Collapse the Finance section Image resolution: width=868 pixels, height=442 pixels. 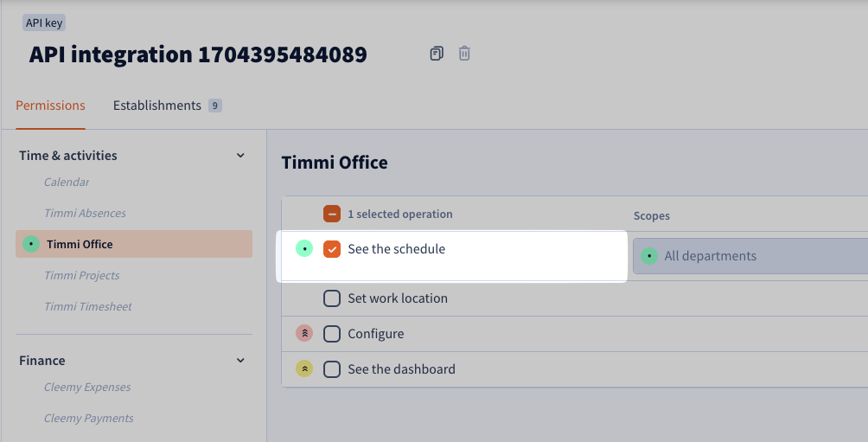click(240, 361)
